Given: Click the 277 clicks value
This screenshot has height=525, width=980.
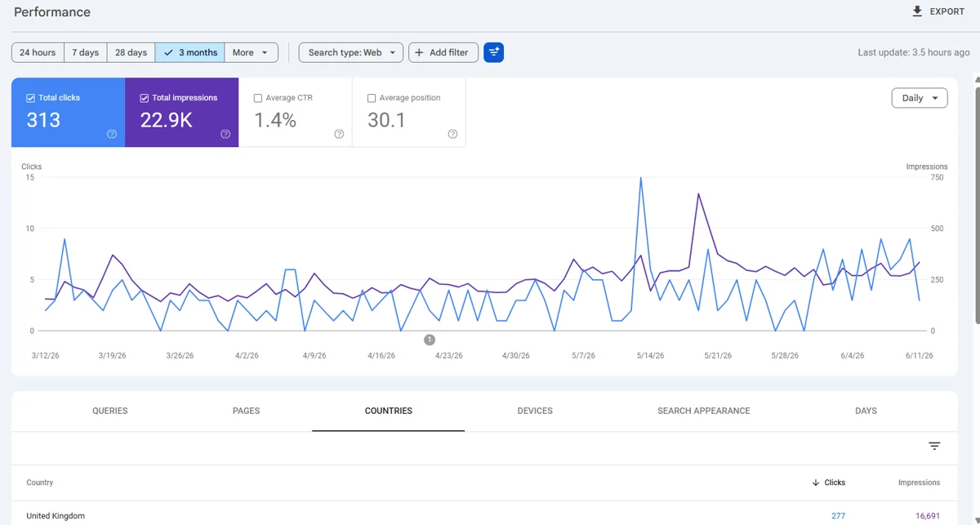Looking at the screenshot, I should point(838,516).
